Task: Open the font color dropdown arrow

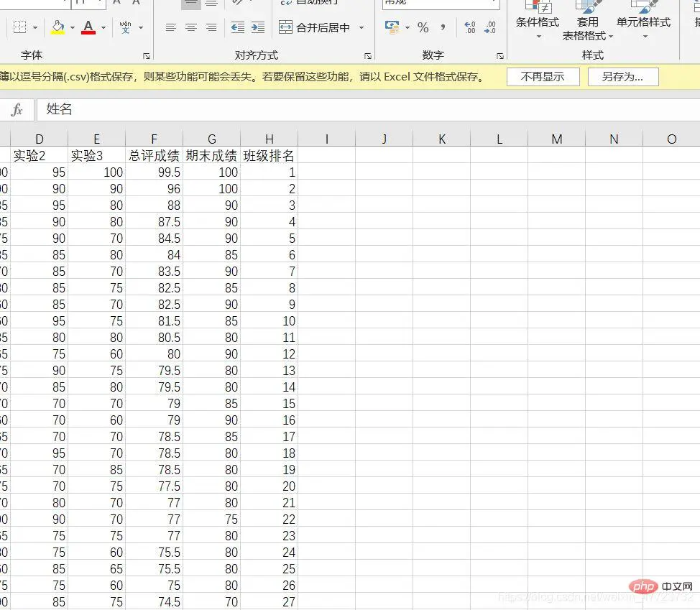Action: (x=103, y=28)
